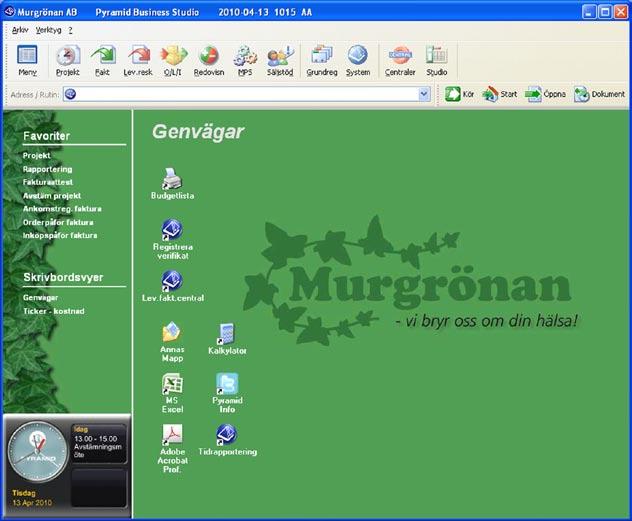Open the Annas Mapp folder shortcut

pos(172,342)
